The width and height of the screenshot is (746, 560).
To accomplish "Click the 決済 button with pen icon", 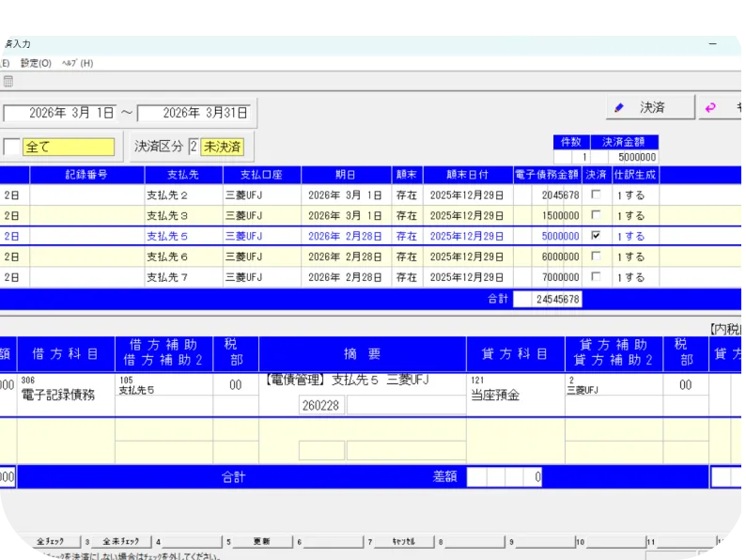I will pyautogui.click(x=650, y=107).
